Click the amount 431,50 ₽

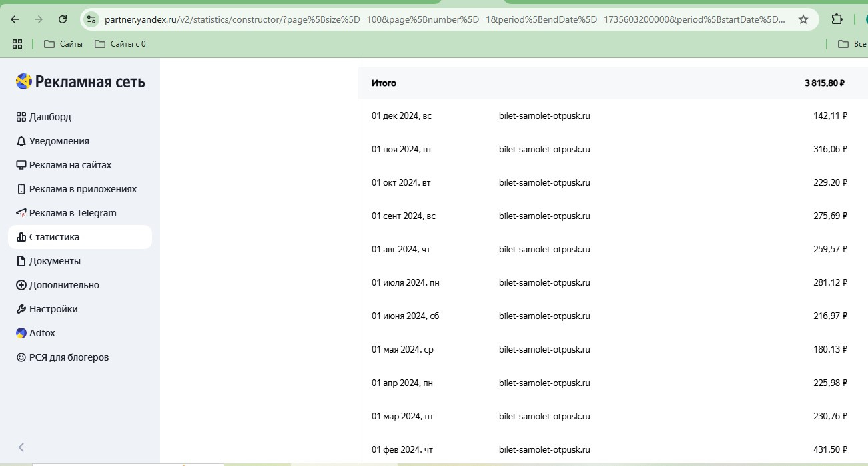click(830, 449)
